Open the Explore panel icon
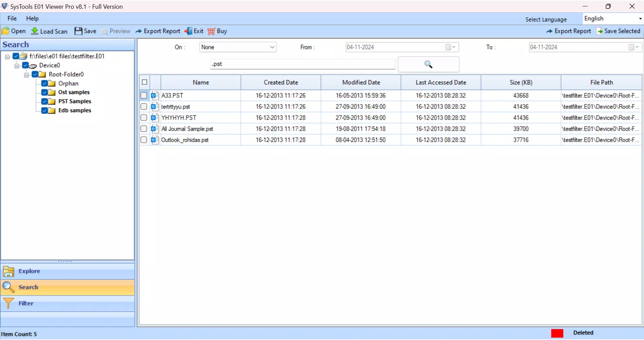The height and width of the screenshot is (340, 644). (8, 271)
